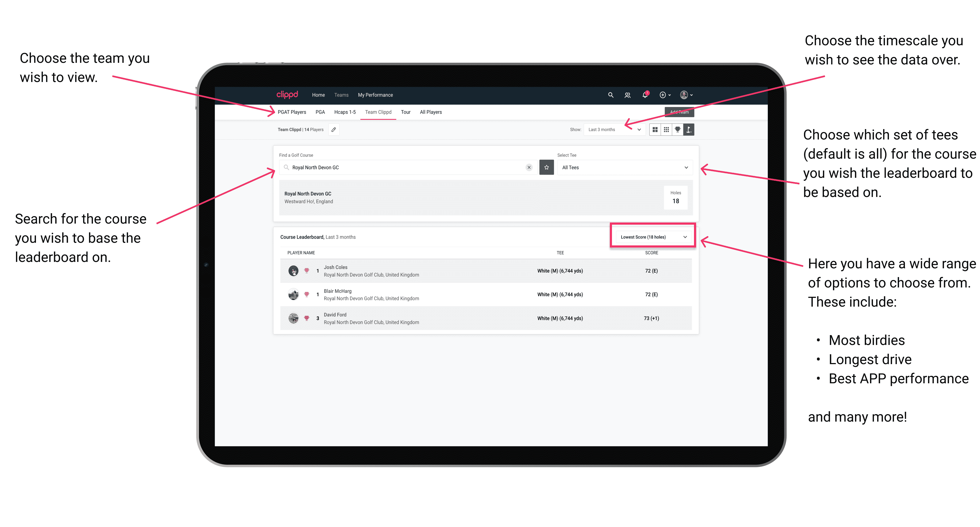Click the star/favorite icon for Royal North Devon GC
Screen dimensions: 980x527
(x=547, y=167)
